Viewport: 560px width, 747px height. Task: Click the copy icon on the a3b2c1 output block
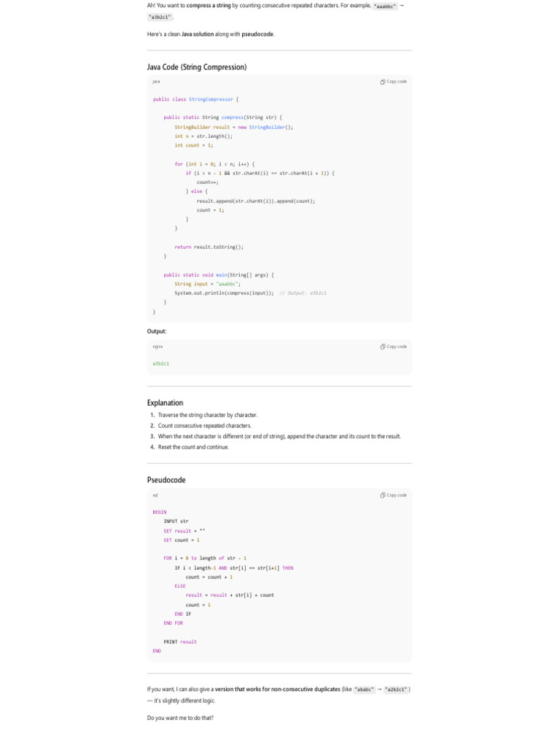383,347
